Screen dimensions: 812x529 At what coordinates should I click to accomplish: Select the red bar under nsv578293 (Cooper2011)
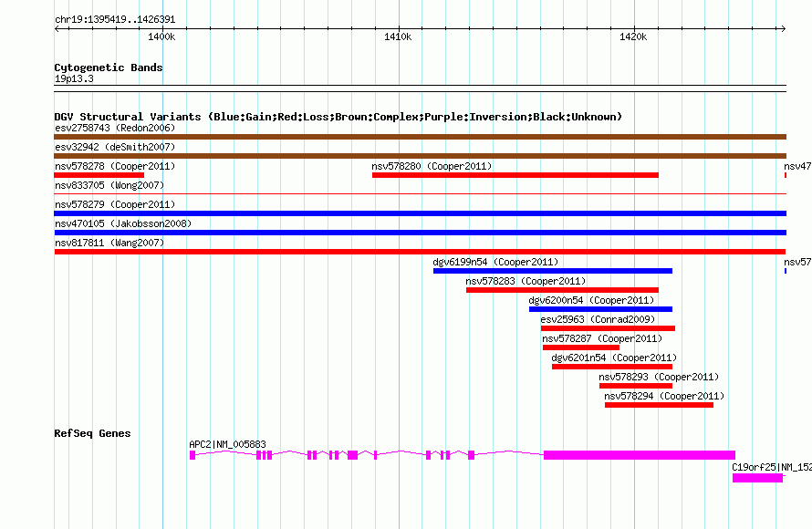point(636,386)
